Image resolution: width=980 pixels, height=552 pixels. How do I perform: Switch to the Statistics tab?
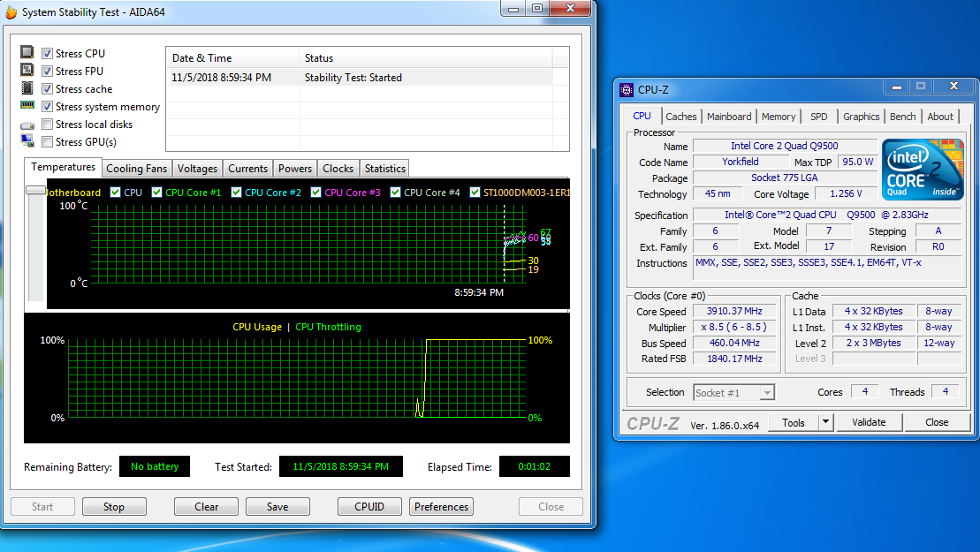(x=385, y=169)
